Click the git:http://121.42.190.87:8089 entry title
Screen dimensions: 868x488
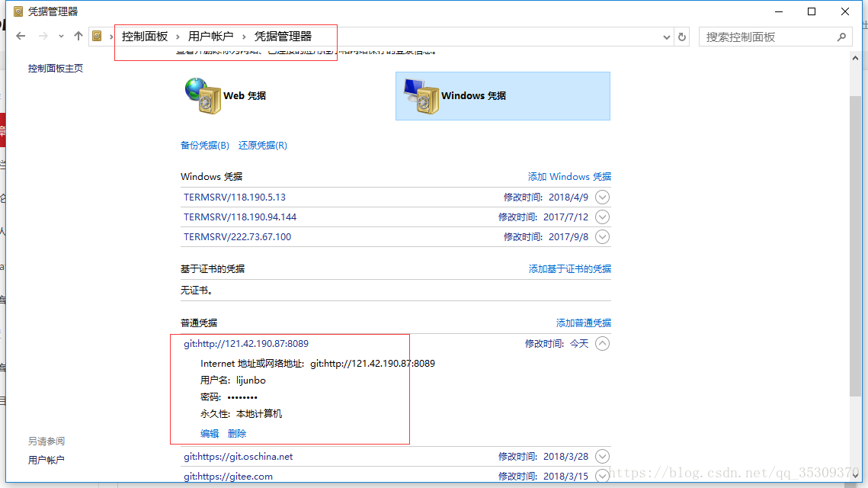tap(246, 344)
